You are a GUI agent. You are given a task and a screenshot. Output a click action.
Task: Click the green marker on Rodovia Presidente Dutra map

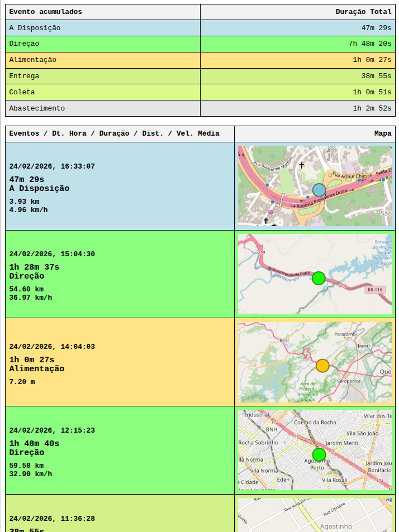coord(319,278)
